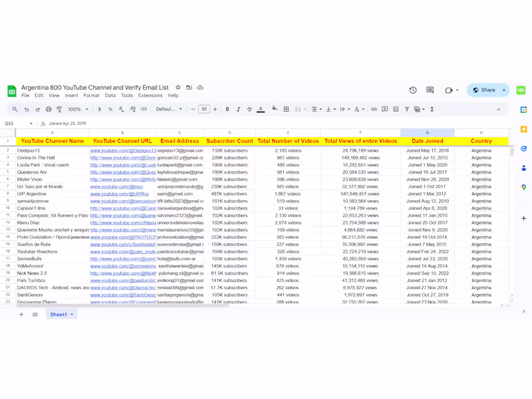
Task: Open version history via the clock icon
Action: 413,90
